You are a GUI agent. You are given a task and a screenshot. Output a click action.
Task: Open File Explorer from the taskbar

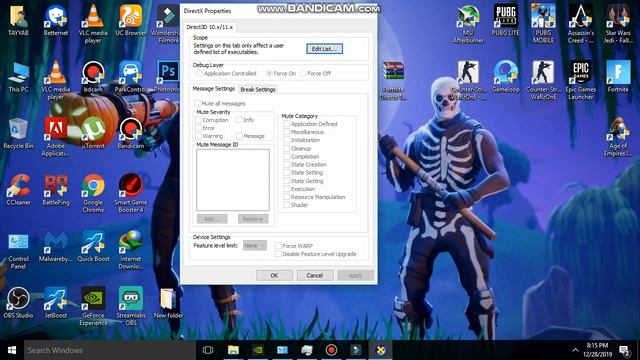coord(233,350)
